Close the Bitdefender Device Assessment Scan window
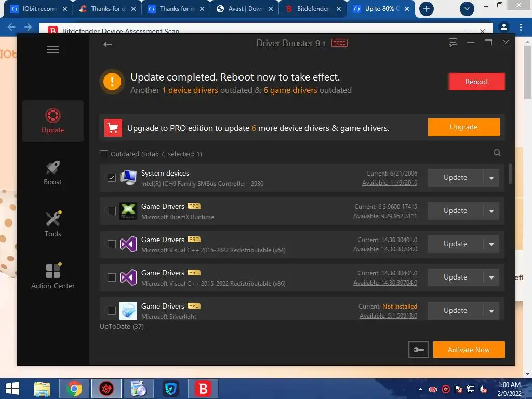Image resolution: width=532 pixels, height=399 pixels. tap(483, 31)
